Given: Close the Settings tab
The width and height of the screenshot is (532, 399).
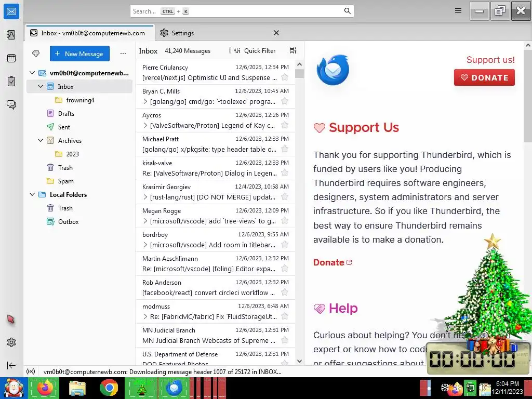Looking at the screenshot, I should 276,33.
